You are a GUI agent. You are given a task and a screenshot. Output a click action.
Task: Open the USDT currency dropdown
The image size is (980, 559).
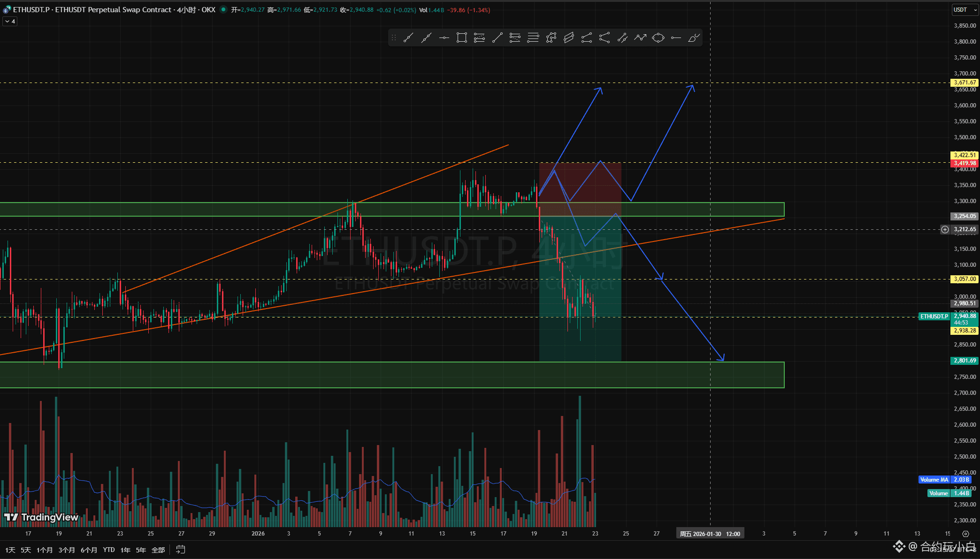coord(965,10)
